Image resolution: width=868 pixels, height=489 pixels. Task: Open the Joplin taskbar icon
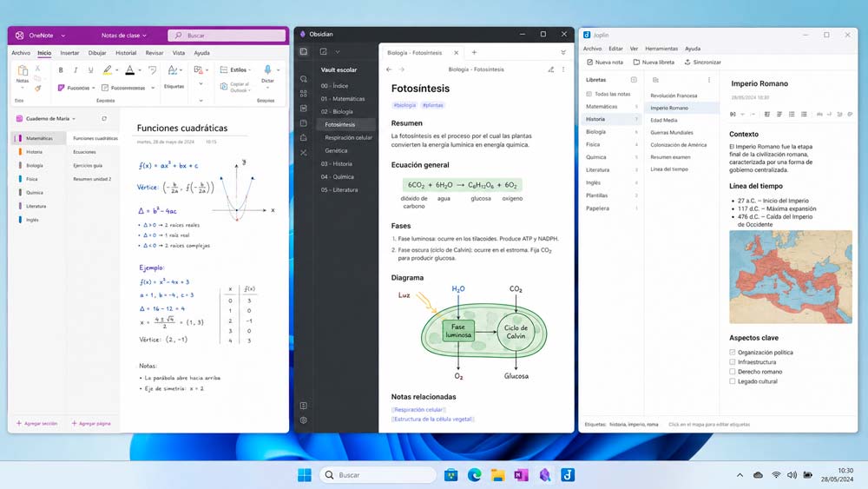point(568,475)
